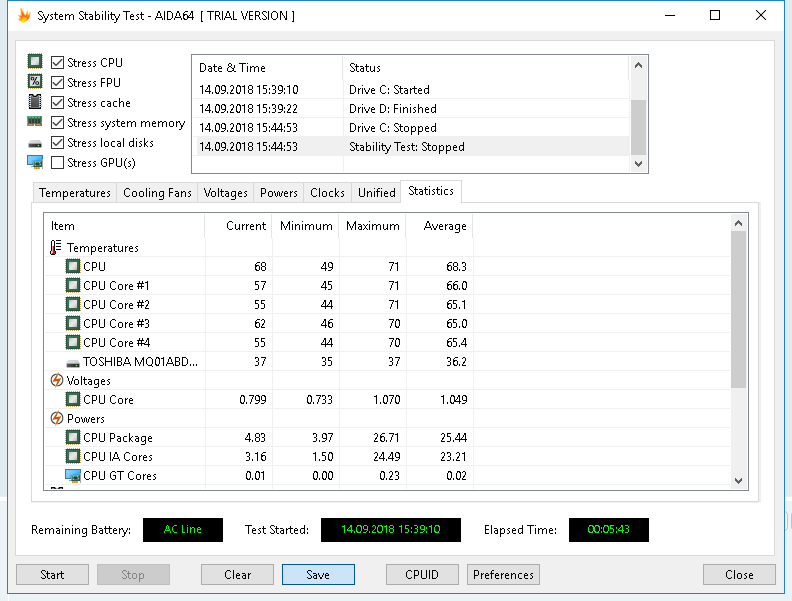Screen dimensions: 792x601
Task: Click the chip icon next to CPU Core #1
Action: click(x=73, y=285)
